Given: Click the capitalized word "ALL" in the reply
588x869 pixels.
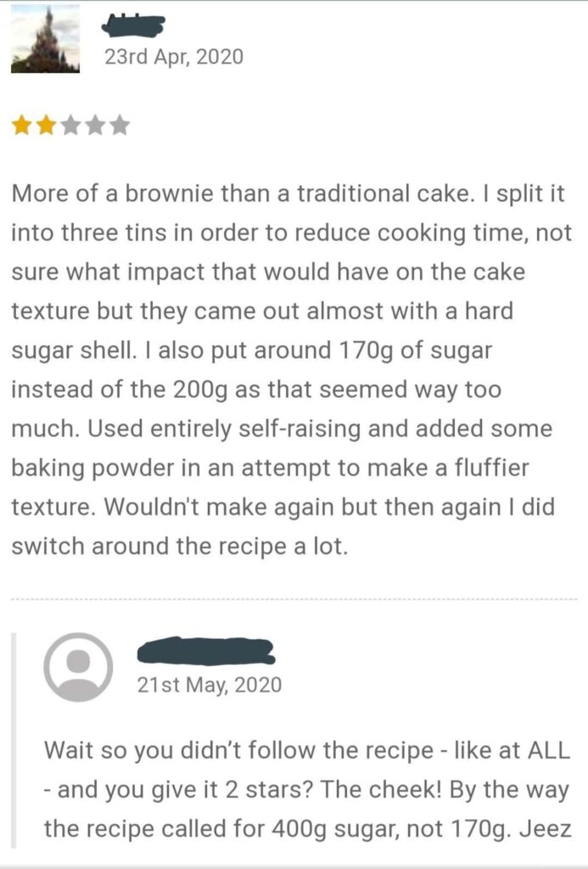Looking at the screenshot, I should pyautogui.click(x=548, y=750).
